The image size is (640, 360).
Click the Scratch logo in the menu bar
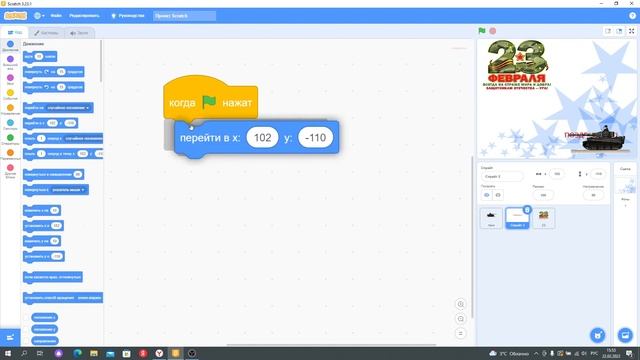(x=16, y=16)
